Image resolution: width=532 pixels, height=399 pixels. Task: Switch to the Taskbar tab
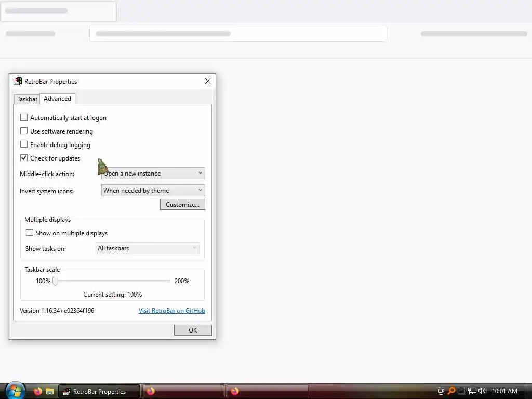27,99
